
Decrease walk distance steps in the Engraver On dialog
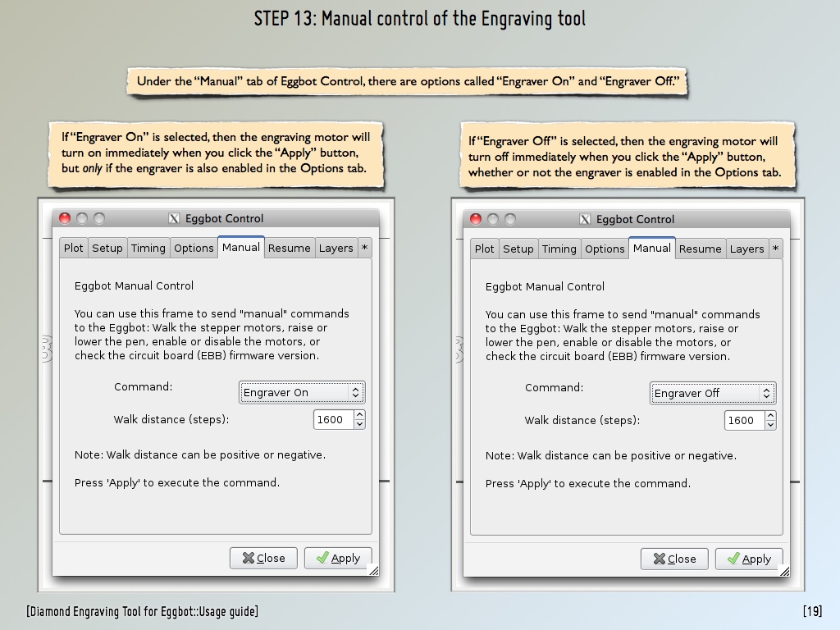(360, 424)
